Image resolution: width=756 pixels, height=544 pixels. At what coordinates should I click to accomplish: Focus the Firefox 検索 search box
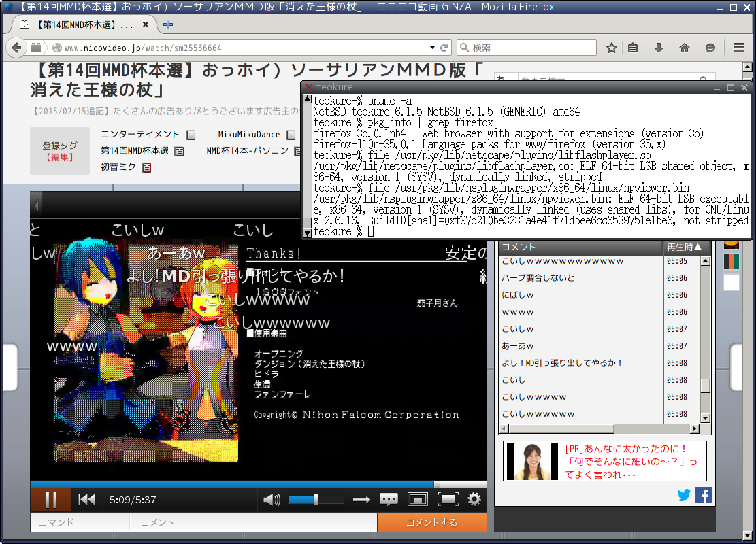coord(527,48)
